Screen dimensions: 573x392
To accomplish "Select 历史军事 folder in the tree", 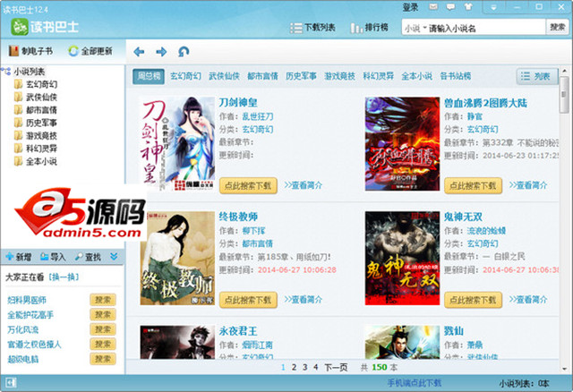I will click(36, 123).
